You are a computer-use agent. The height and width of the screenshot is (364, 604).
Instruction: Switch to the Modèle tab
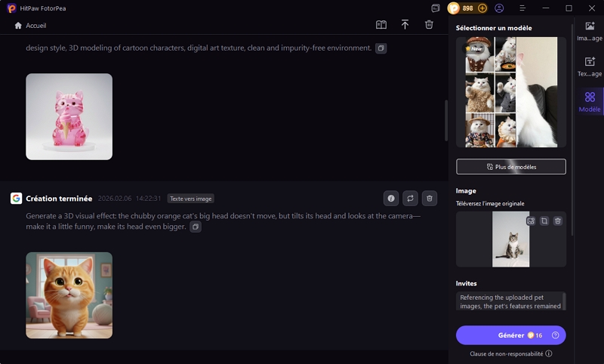tap(590, 101)
